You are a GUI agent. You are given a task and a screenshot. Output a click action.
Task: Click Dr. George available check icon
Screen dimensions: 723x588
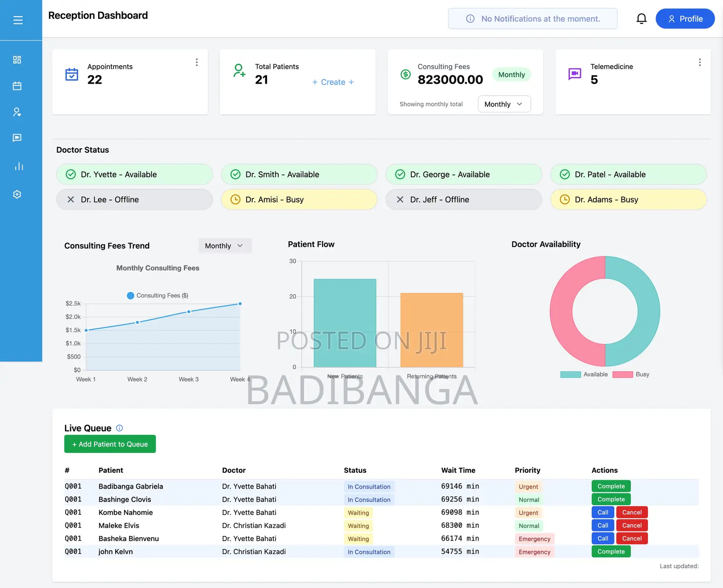(400, 174)
